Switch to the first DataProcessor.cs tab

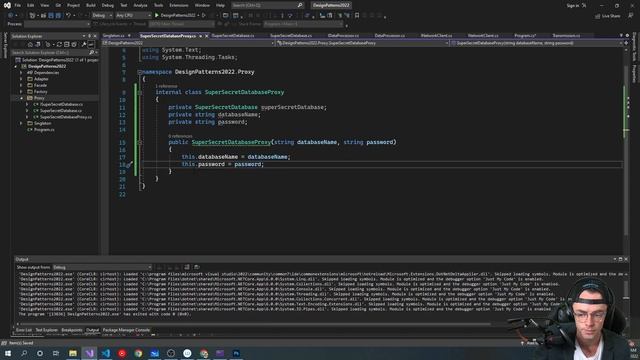pos(343,36)
